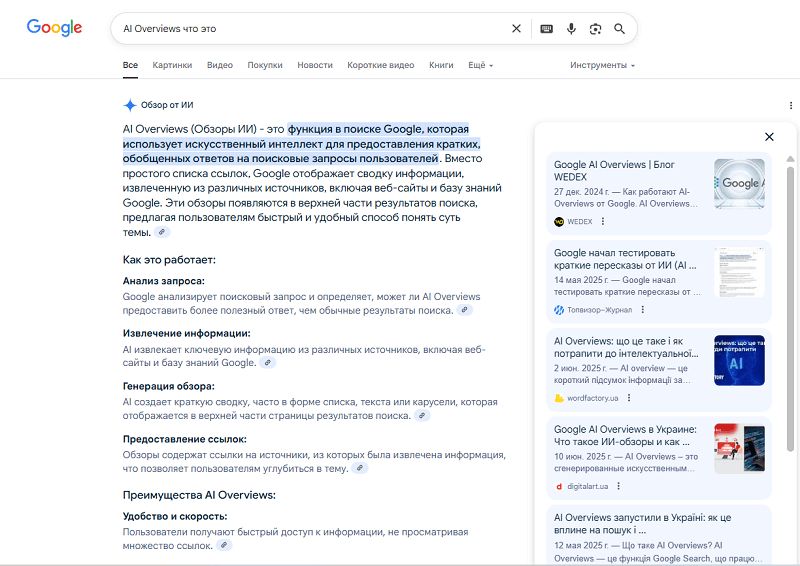Open link chip after Извлечение информации text
This screenshot has width=800, height=566.
[268, 362]
